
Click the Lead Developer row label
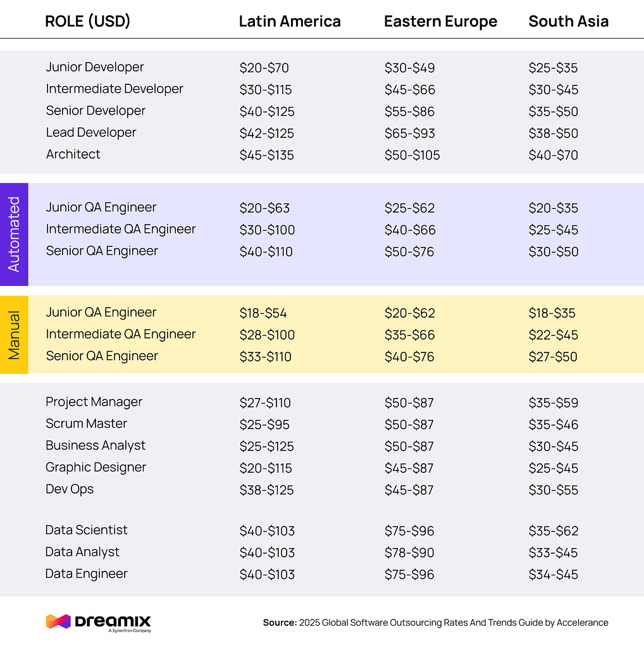[x=91, y=133]
